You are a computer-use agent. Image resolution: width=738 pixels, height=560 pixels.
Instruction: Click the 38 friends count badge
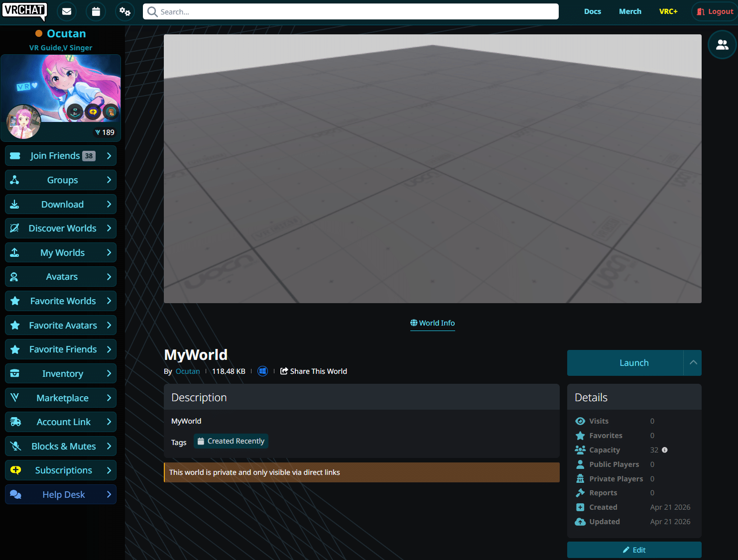click(89, 156)
